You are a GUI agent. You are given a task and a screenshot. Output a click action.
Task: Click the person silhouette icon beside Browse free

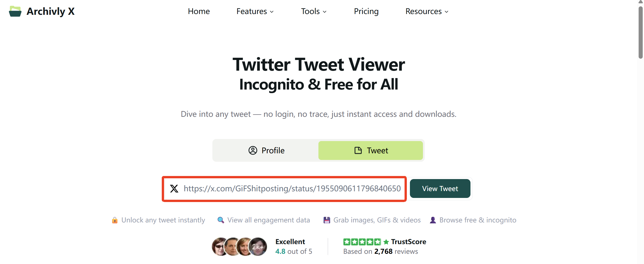coord(433,220)
